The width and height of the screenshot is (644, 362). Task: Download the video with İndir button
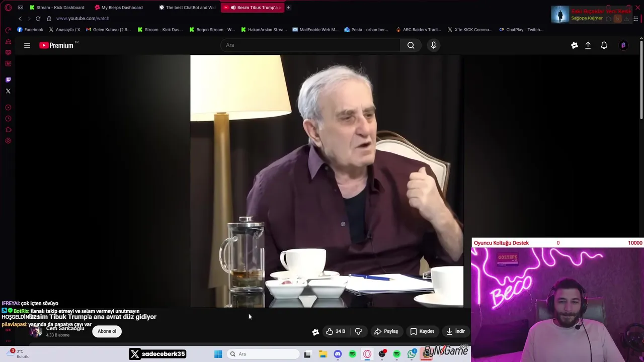pyautogui.click(x=456, y=331)
